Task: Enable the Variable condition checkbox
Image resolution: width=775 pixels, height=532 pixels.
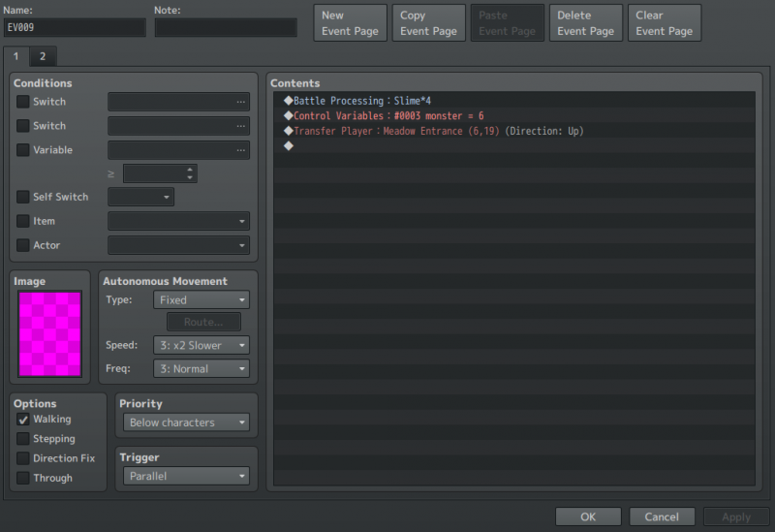Action: coord(22,150)
